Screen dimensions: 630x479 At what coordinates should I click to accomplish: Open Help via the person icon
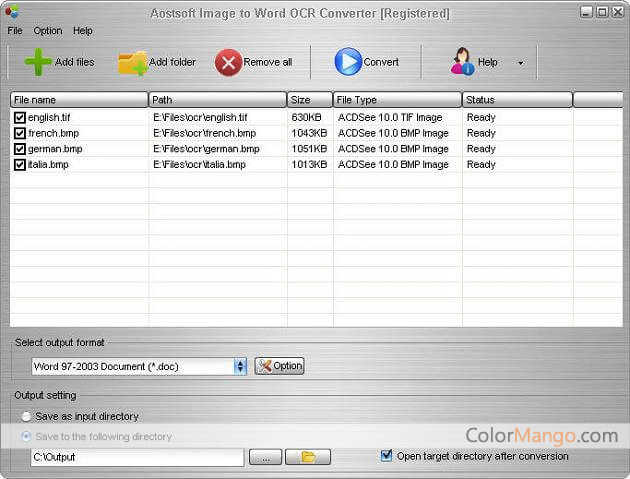click(462, 61)
